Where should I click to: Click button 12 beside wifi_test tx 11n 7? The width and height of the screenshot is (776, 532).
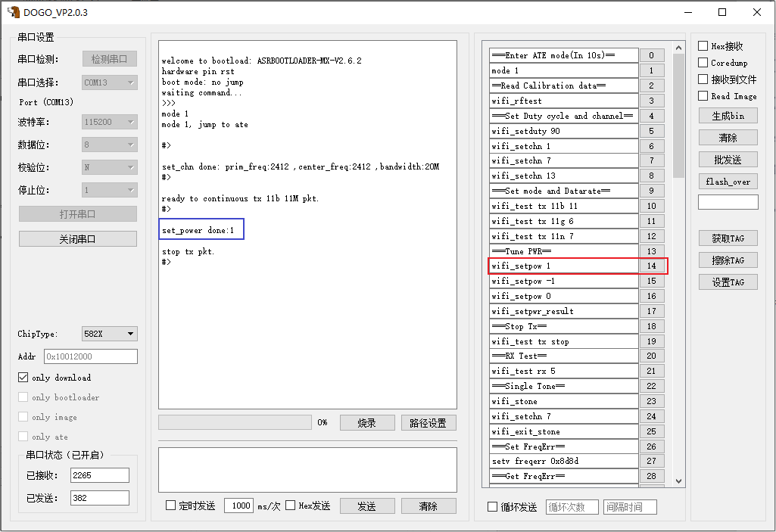pyautogui.click(x=652, y=236)
